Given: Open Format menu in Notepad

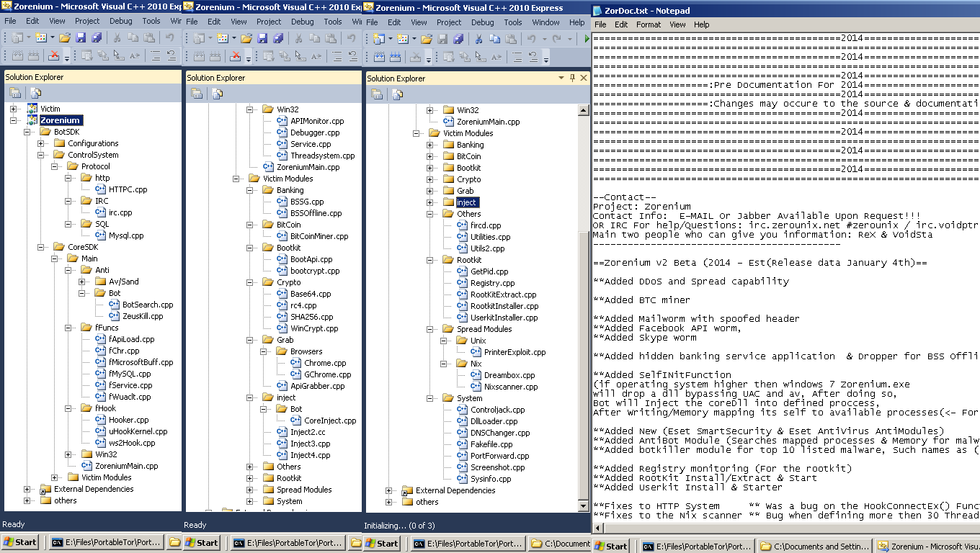Looking at the screenshot, I should [649, 24].
